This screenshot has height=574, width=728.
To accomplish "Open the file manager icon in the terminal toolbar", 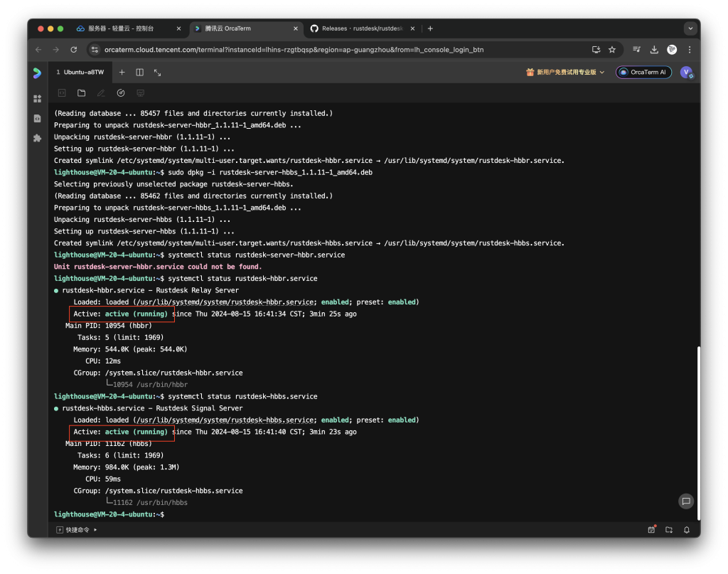I will [81, 92].
